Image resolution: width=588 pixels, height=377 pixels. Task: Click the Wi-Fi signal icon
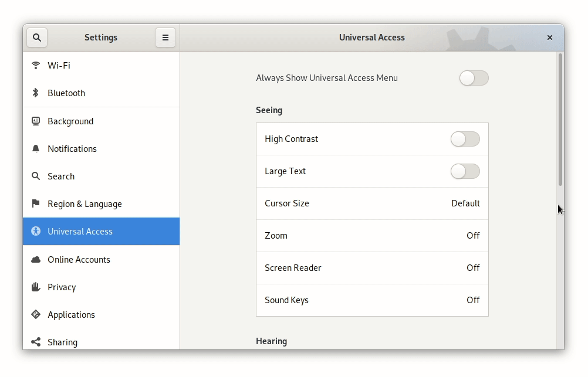36,65
